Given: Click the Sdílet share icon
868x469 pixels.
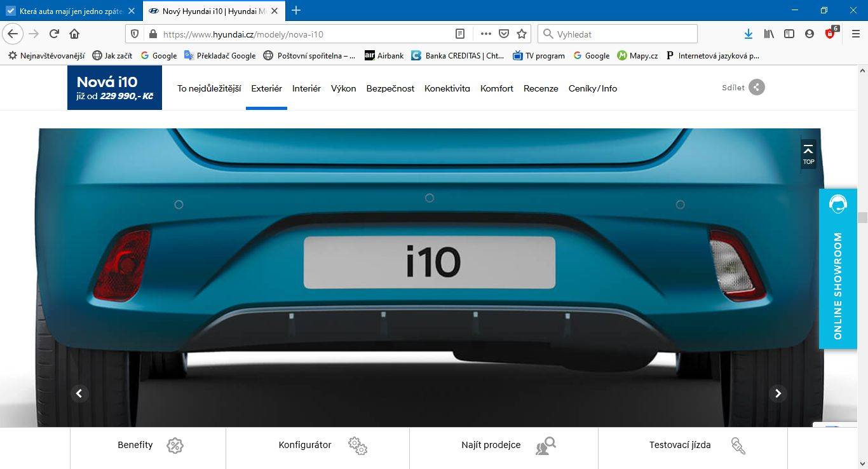Looking at the screenshot, I should (x=756, y=88).
